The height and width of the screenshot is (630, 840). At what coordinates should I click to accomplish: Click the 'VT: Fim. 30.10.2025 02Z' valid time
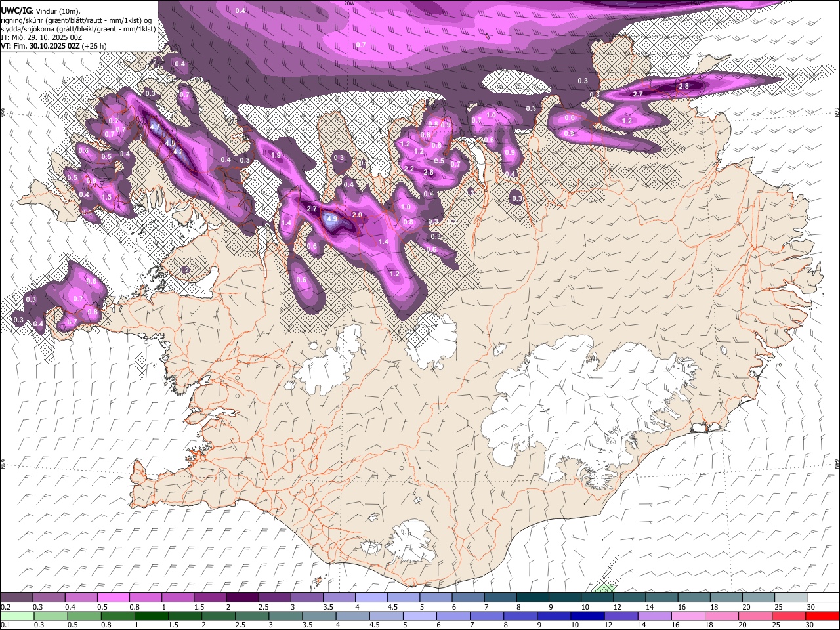41,46
